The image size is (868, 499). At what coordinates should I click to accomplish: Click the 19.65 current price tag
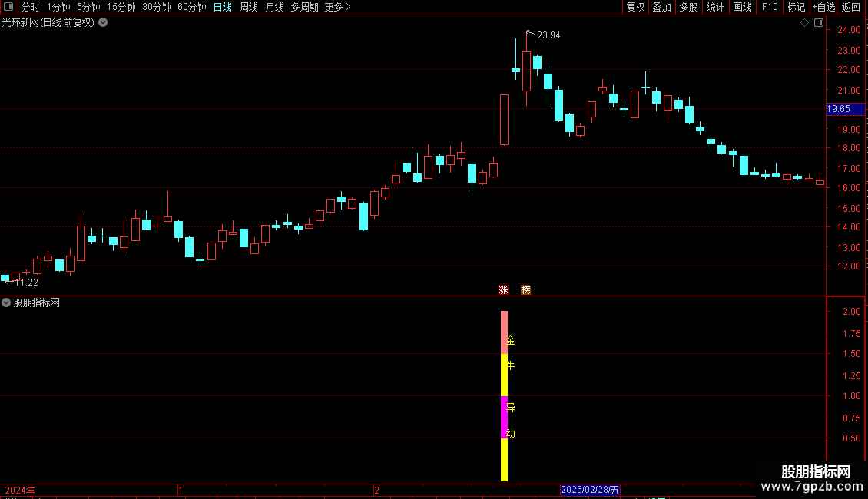pos(845,109)
